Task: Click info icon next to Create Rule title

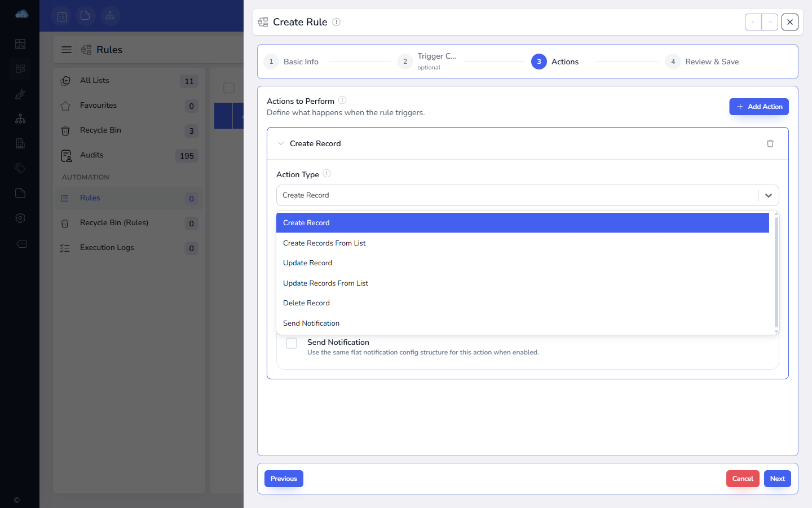Action: click(x=336, y=22)
